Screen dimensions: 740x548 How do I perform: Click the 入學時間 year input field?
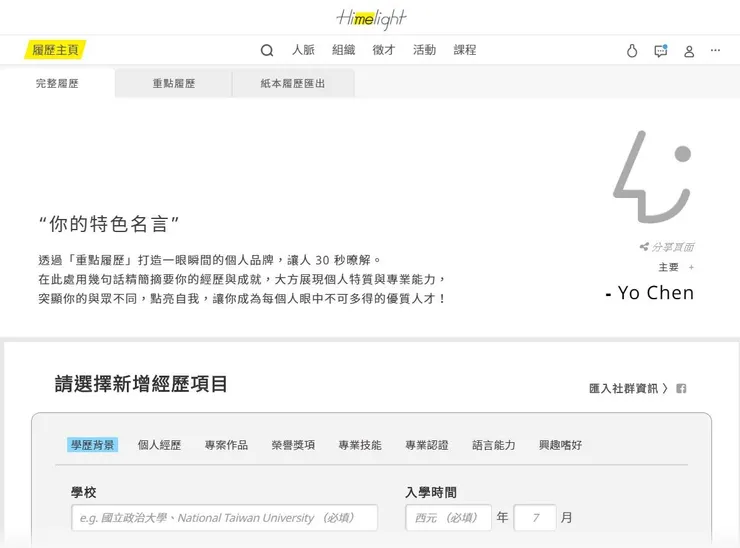click(x=448, y=518)
